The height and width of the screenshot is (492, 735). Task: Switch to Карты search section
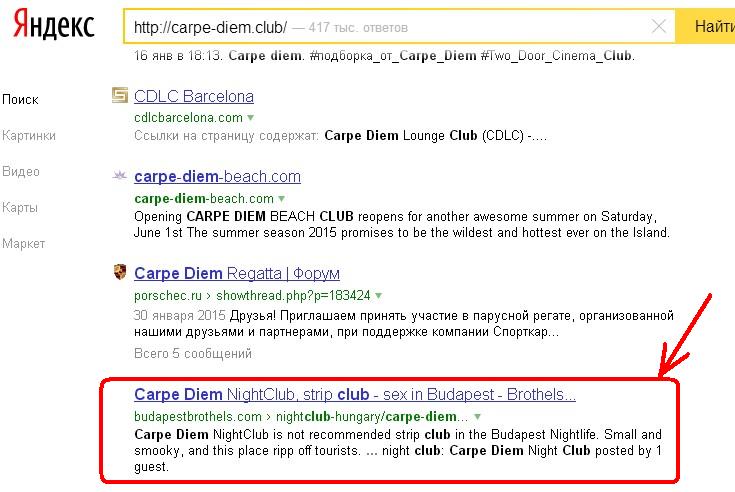point(20,207)
